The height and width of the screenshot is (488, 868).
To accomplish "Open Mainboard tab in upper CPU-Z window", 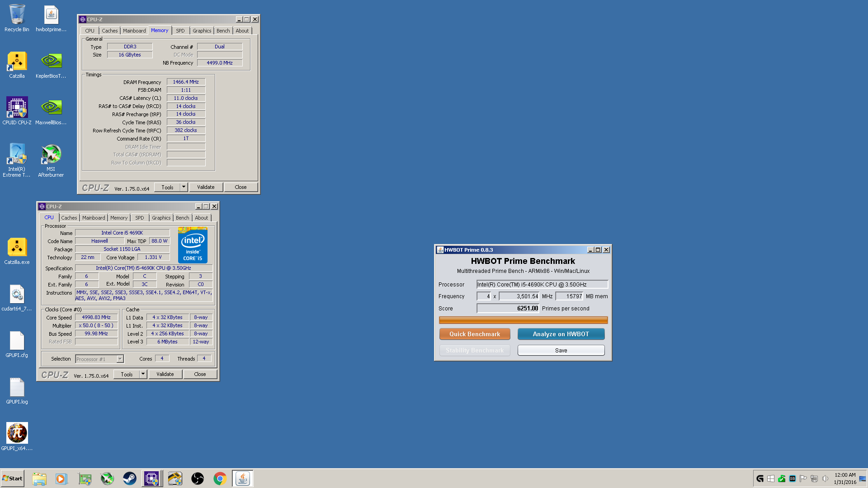I will 134,31.
